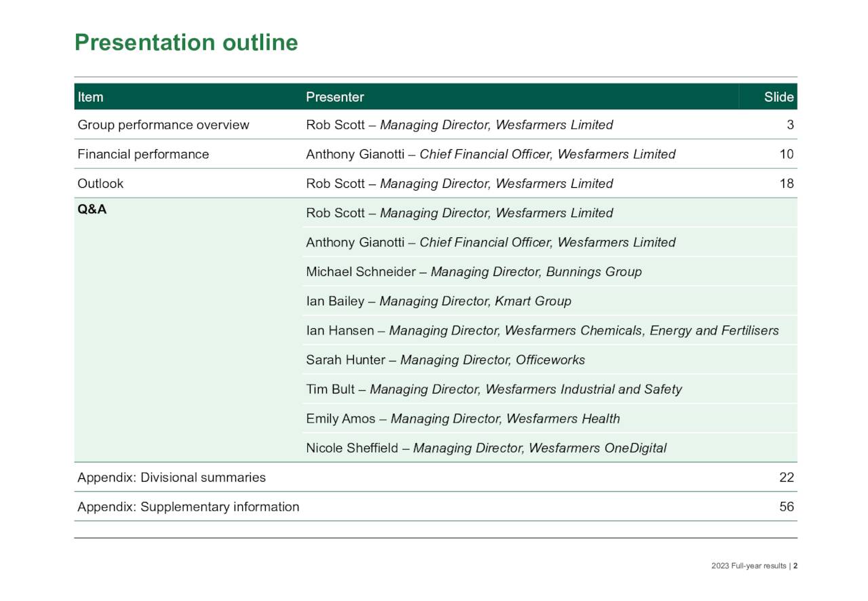Click Tim Bult Industrial and Safety line
The image size is (868, 601).
pyautogui.click(x=494, y=389)
